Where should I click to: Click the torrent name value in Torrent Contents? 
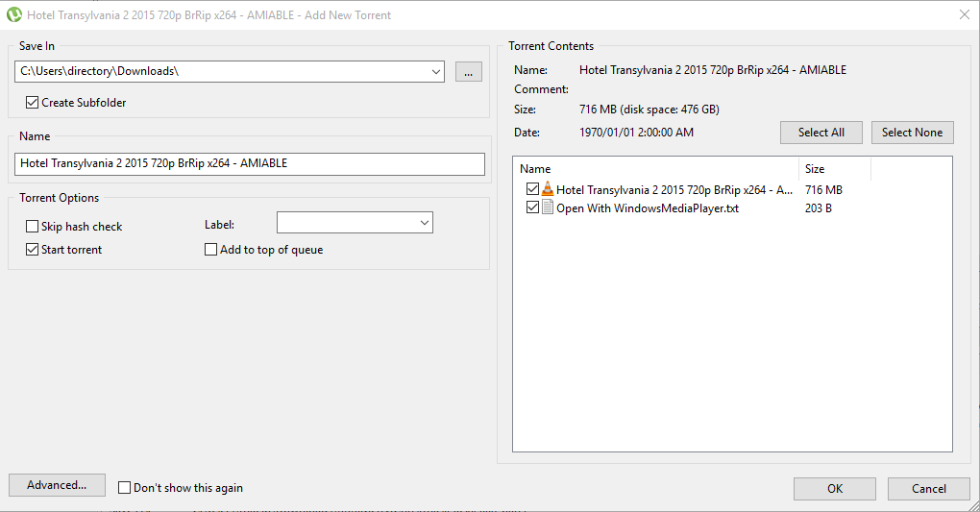pos(713,70)
